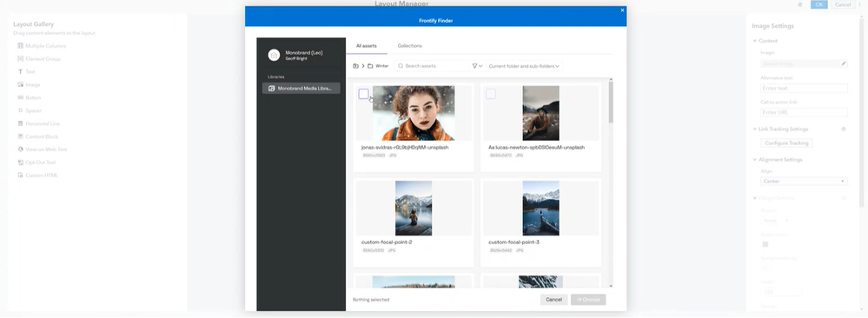Select the jonas-svidras portrait thumbnail
The height and width of the screenshot is (318, 868).
(414, 113)
